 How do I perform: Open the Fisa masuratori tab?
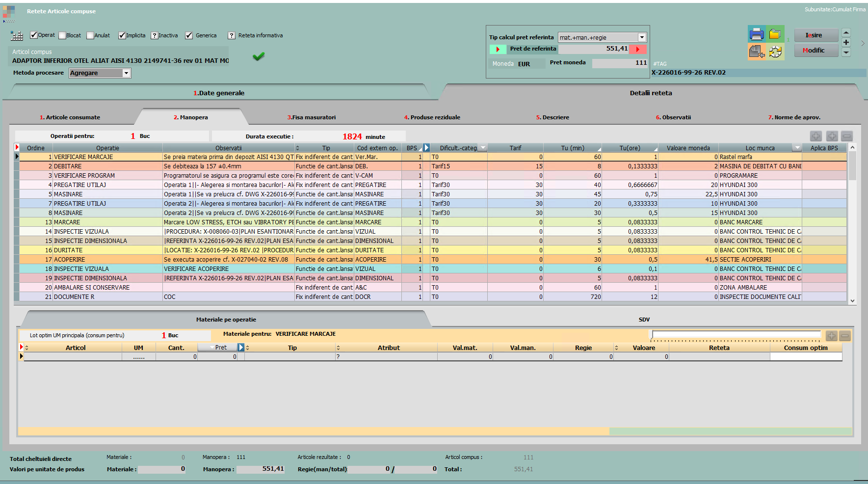[x=311, y=117]
